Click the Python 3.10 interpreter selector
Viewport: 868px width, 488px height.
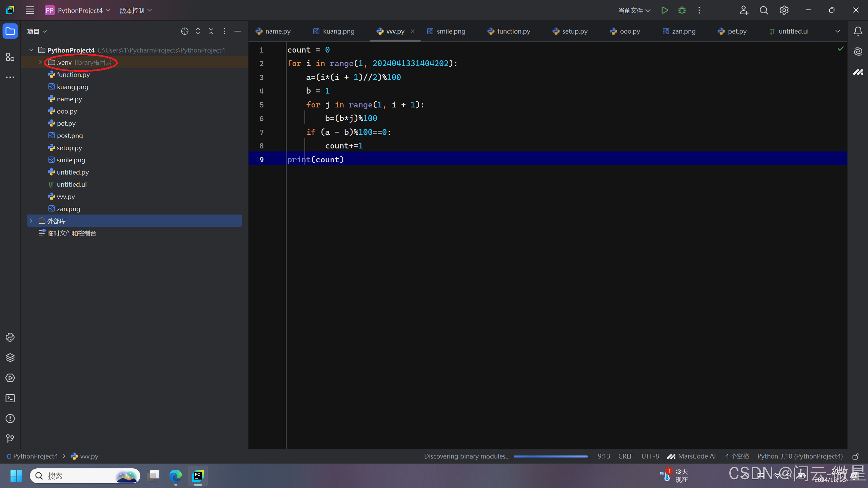click(x=800, y=456)
